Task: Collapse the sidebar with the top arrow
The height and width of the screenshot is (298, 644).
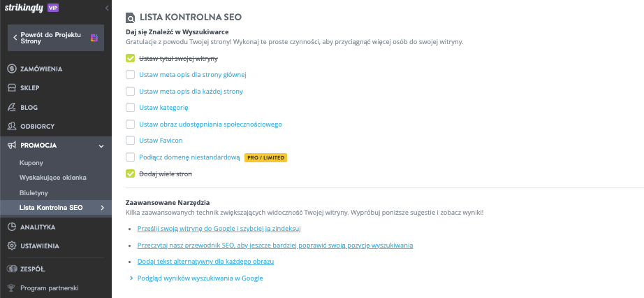Action: (x=107, y=8)
